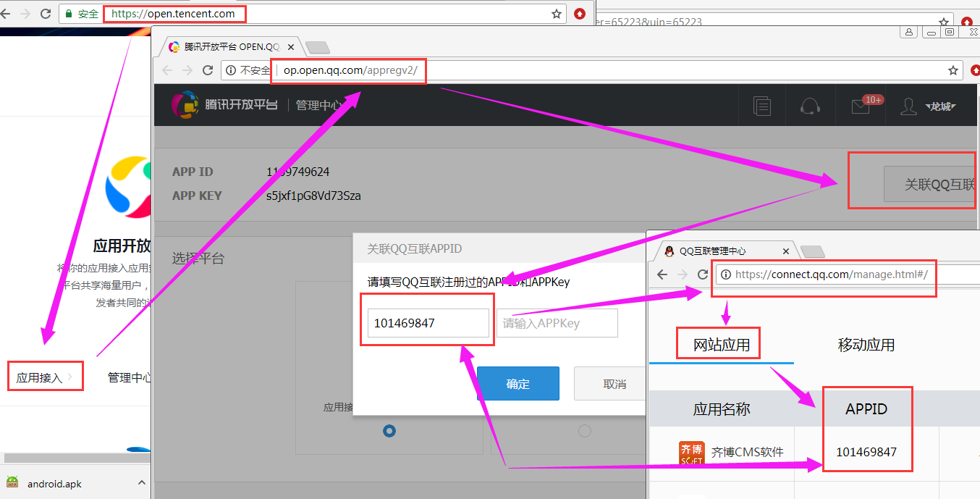Click the 关联QQ互联 button
Image resolution: width=980 pixels, height=499 pixels.
coord(930,184)
